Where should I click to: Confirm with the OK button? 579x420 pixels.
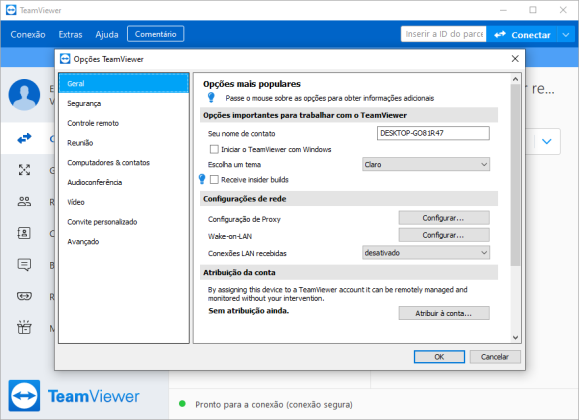click(439, 357)
